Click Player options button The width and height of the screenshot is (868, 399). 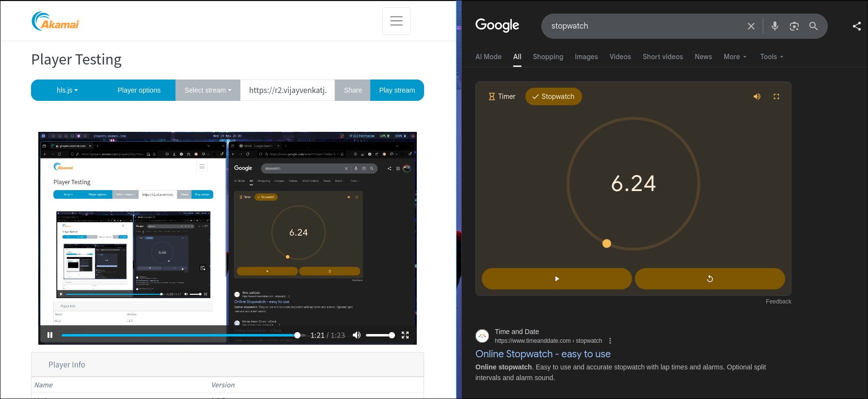pos(139,90)
